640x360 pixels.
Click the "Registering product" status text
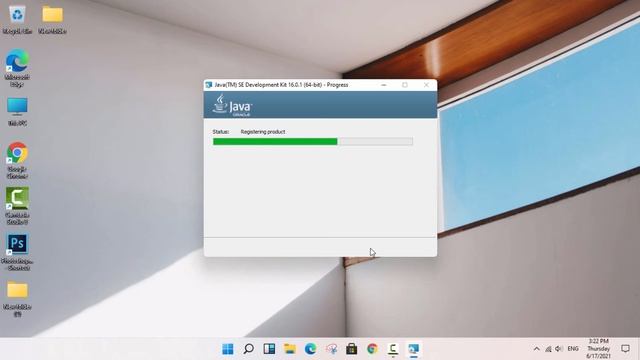(263, 132)
